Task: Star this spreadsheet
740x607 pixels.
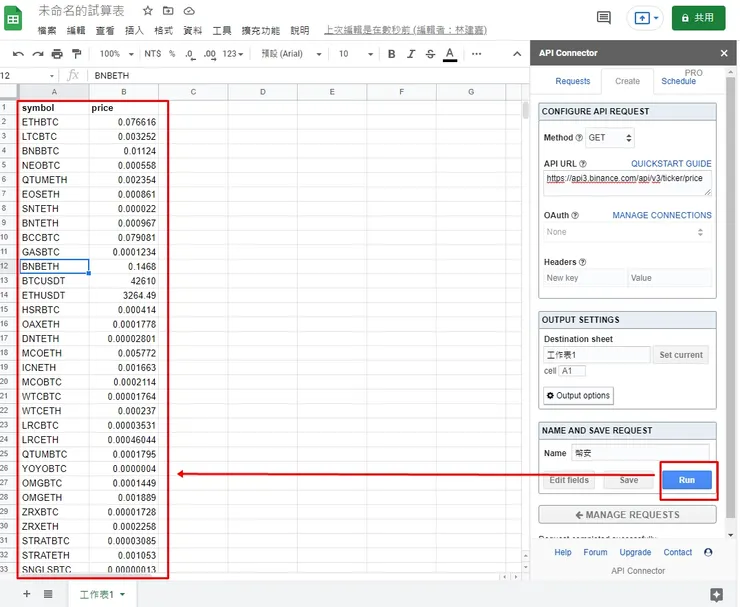Action: [x=147, y=10]
